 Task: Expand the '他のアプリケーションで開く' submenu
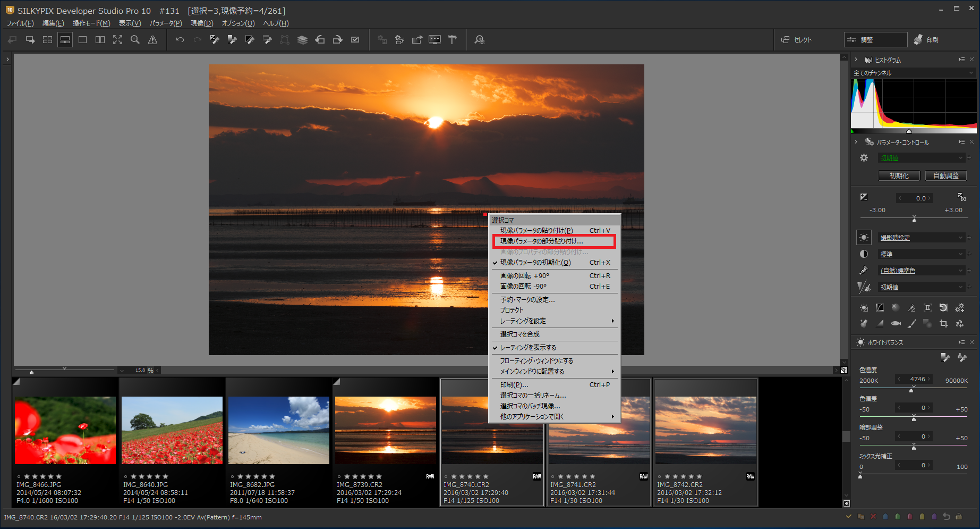[554, 417]
